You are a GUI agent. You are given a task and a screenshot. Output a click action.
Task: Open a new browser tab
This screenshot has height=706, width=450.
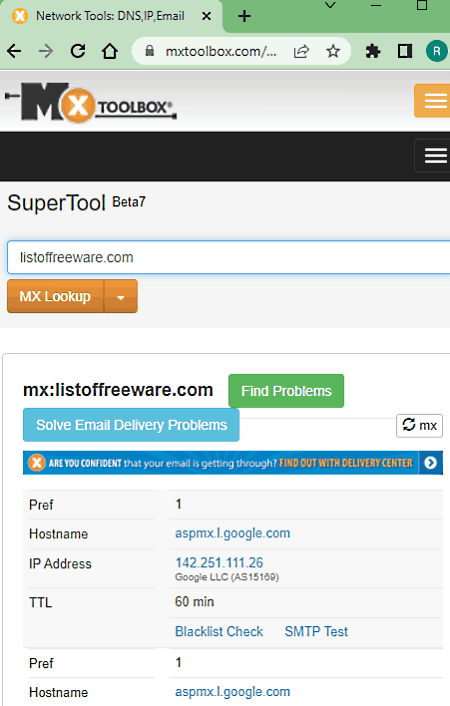click(x=244, y=17)
